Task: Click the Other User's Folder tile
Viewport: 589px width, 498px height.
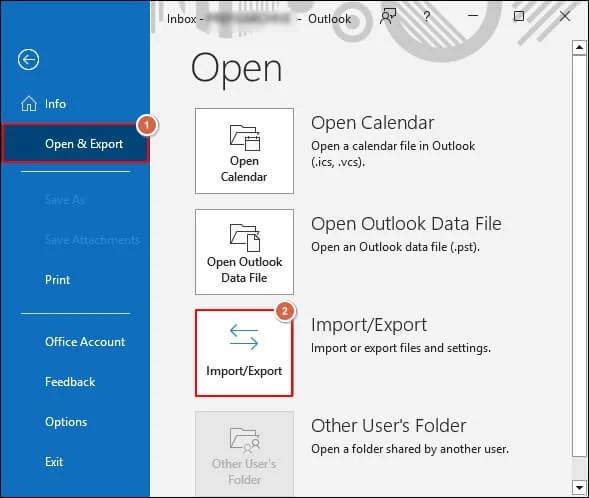Action: 244,454
